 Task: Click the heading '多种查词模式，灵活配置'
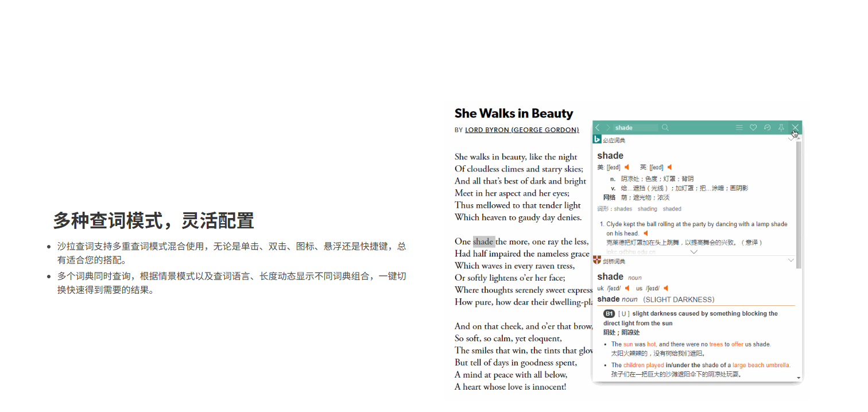154,220
